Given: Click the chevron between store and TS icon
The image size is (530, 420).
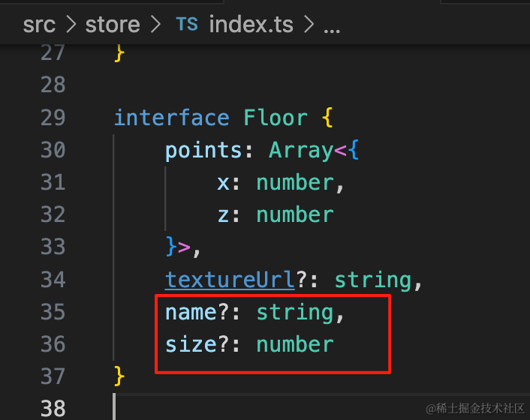Looking at the screenshot, I should click(155, 25).
